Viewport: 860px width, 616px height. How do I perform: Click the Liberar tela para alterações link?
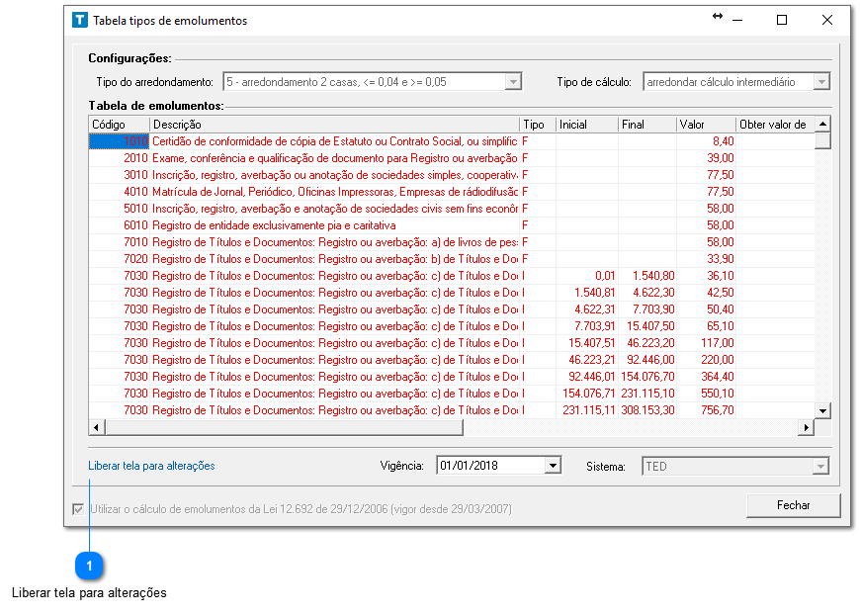click(151, 466)
